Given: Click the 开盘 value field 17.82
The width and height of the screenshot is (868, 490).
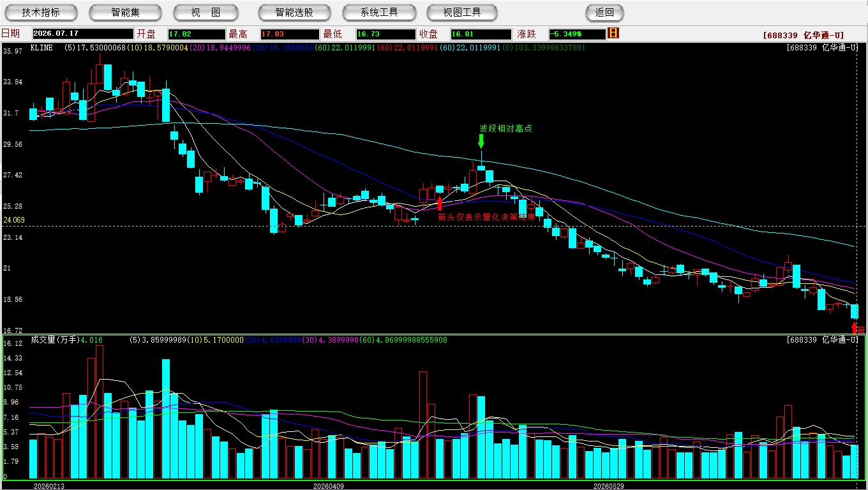Looking at the screenshot, I should click(197, 34).
